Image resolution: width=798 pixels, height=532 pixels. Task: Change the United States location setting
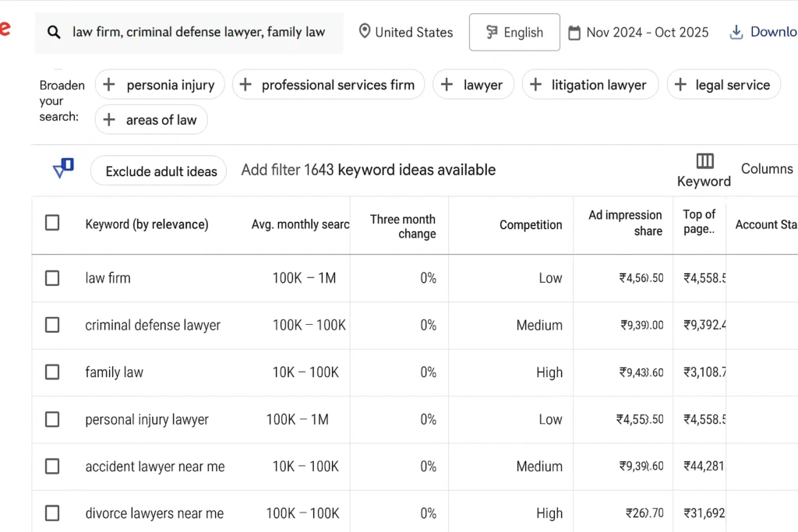(413, 33)
